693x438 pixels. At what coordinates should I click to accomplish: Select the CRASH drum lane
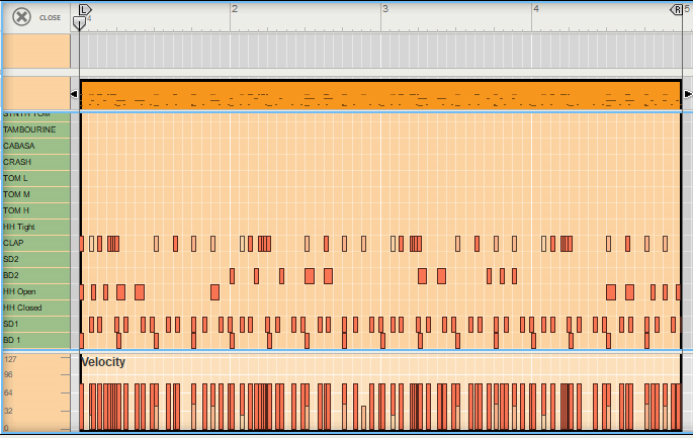pyautogui.click(x=35, y=162)
